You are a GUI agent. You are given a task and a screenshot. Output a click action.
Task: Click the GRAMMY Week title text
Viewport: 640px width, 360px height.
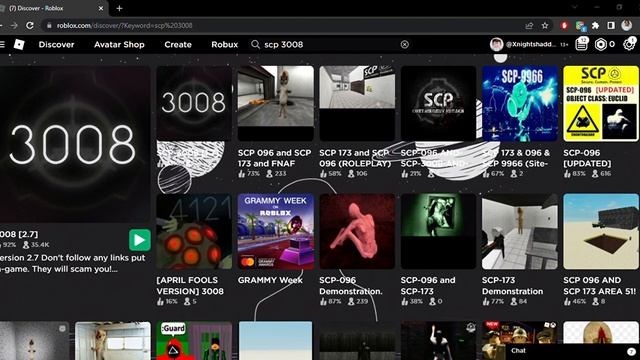coord(270,280)
